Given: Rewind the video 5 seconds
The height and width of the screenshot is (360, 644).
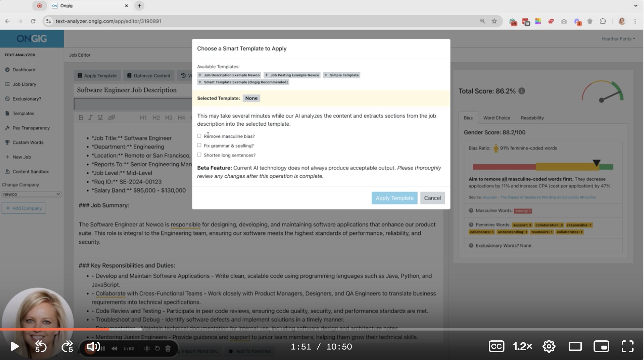Looking at the screenshot, I should 41,347.
